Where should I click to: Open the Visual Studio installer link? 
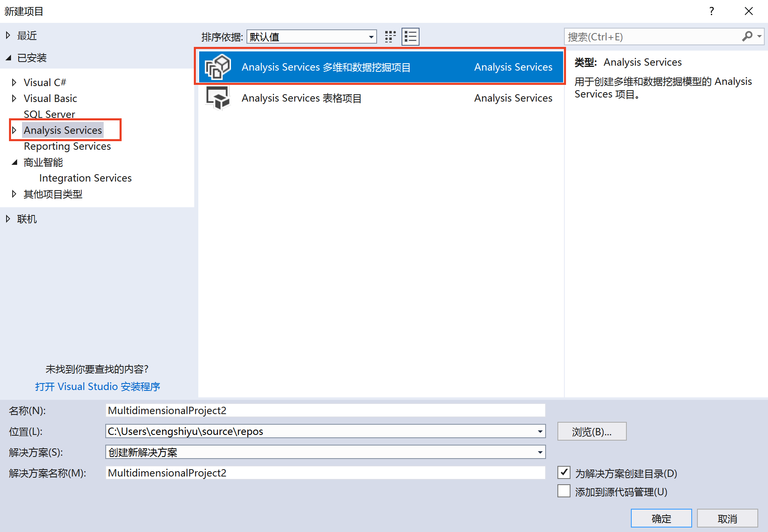[98, 386]
